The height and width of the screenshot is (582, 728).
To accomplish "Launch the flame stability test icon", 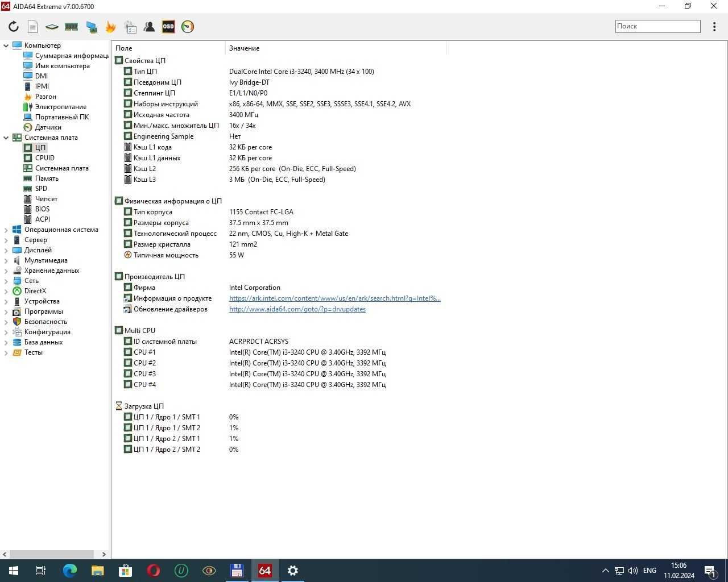I will [x=110, y=27].
